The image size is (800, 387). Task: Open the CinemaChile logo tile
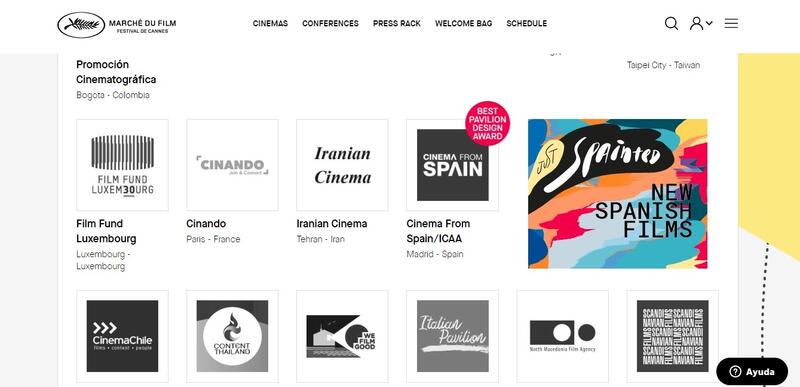(122, 336)
